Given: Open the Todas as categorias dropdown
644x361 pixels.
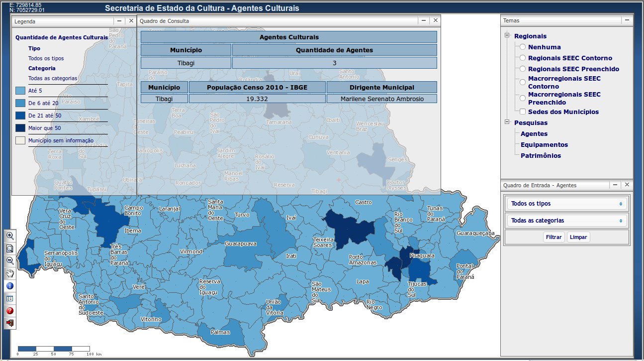Looking at the screenshot, I should 567,221.
